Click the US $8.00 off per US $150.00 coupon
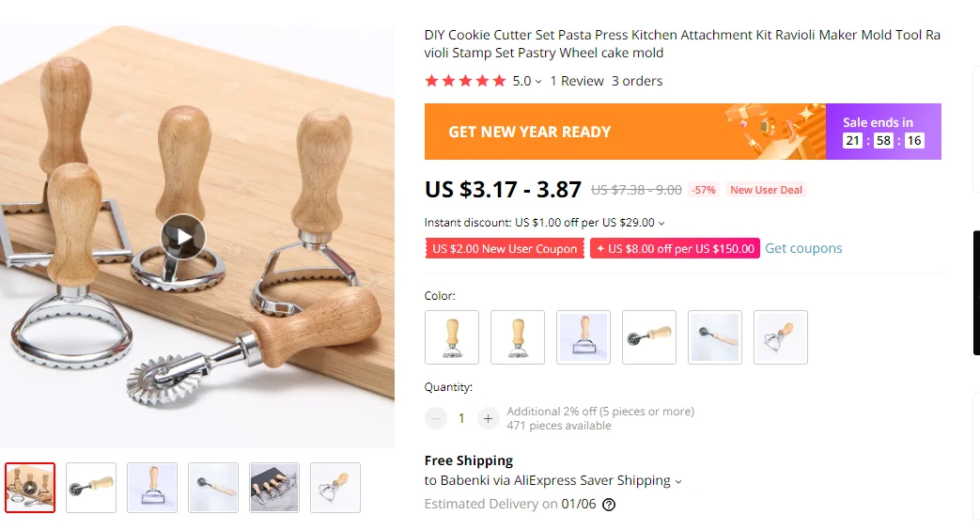Image resolution: width=980 pixels, height=530 pixels. click(x=675, y=248)
